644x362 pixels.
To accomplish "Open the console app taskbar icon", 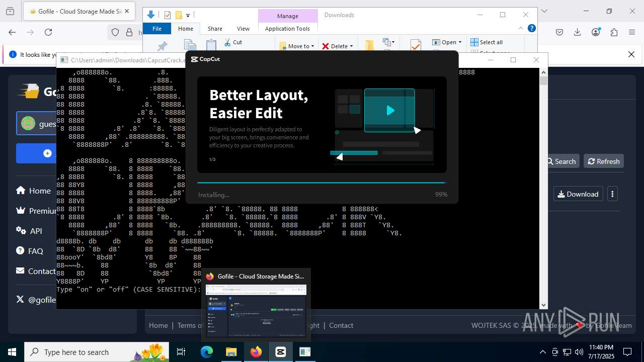I will (305, 352).
